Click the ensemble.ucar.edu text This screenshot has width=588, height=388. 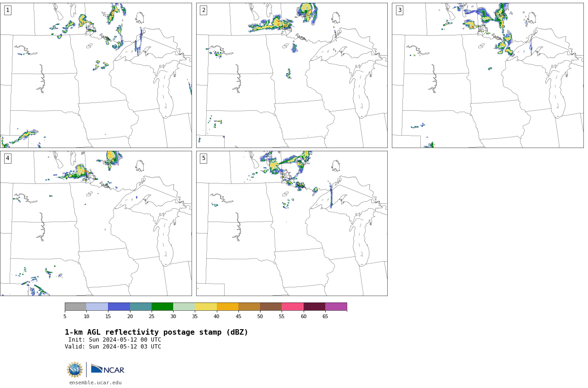click(96, 382)
